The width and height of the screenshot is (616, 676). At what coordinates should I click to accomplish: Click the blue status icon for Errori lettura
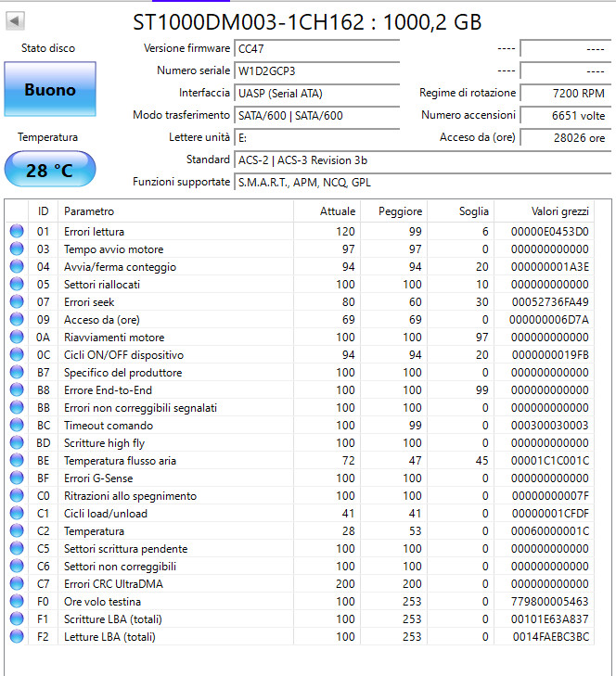click(17, 232)
